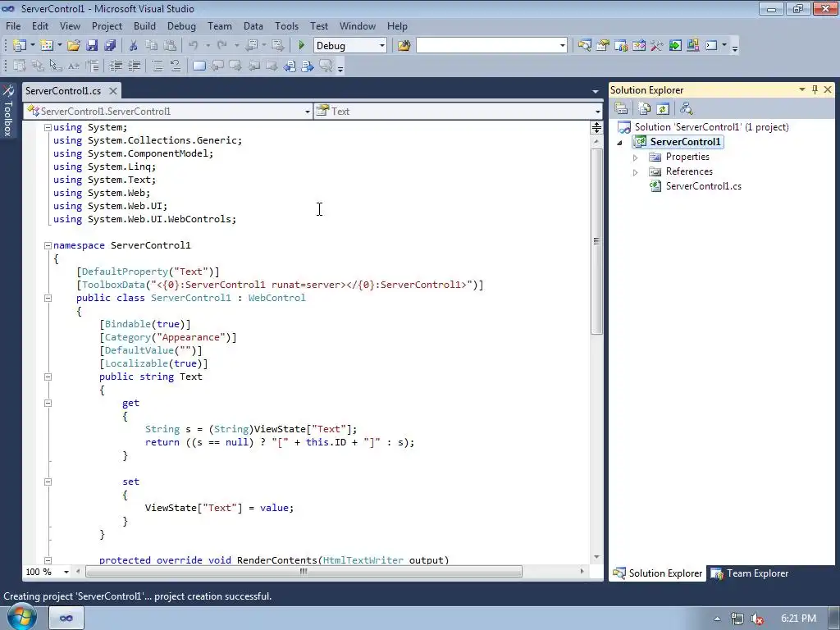This screenshot has height=630, width=840.
Task: Open the File menu
Action: click(x=13, y=25)
